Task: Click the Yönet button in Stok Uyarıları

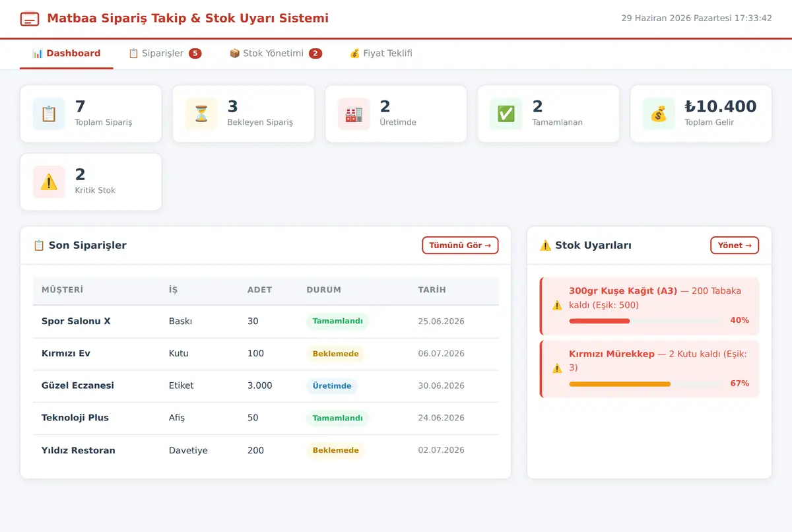Action: (x=735, y=246)
